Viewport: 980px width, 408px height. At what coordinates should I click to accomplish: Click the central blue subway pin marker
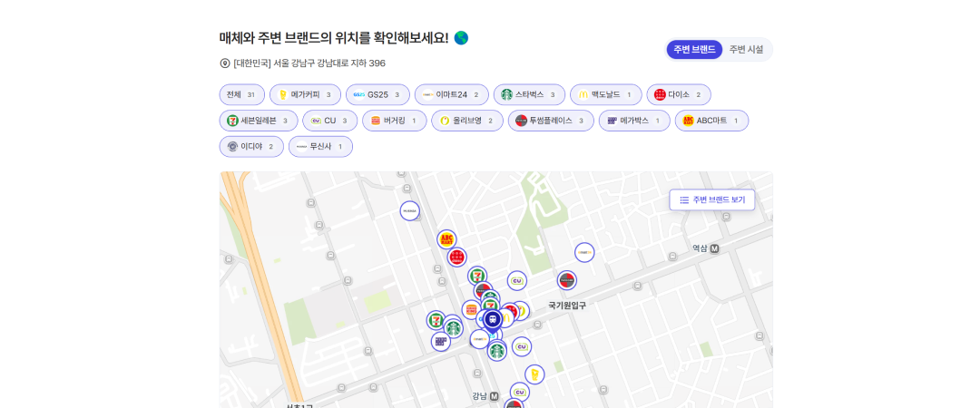coord(493,321)
